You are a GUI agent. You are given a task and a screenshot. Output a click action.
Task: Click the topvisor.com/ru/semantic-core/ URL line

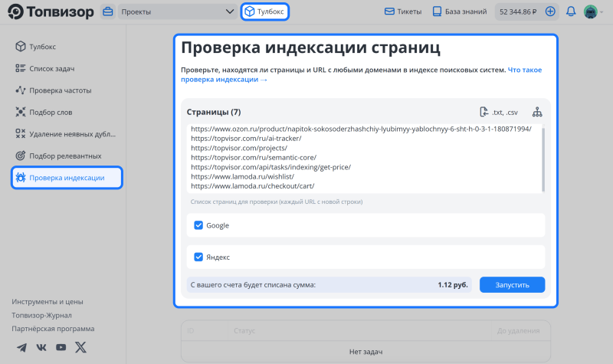tap(254, 158)
